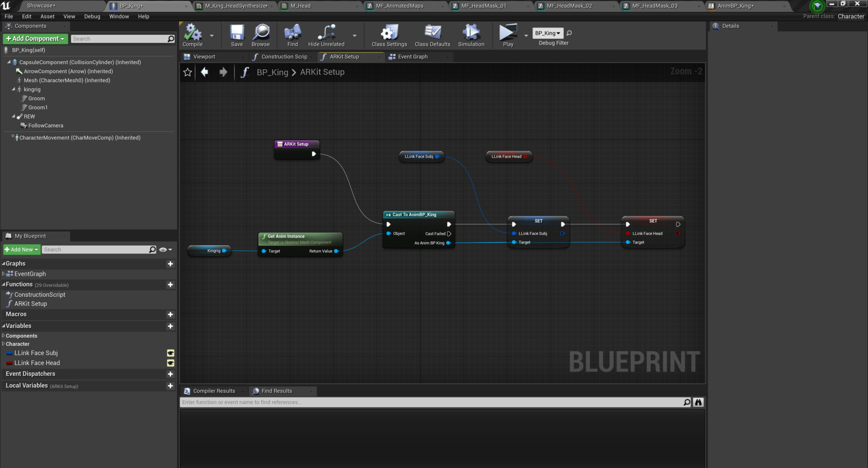Collapse the Functions section
Screen dimensions: 868x468
click(3, 285)
